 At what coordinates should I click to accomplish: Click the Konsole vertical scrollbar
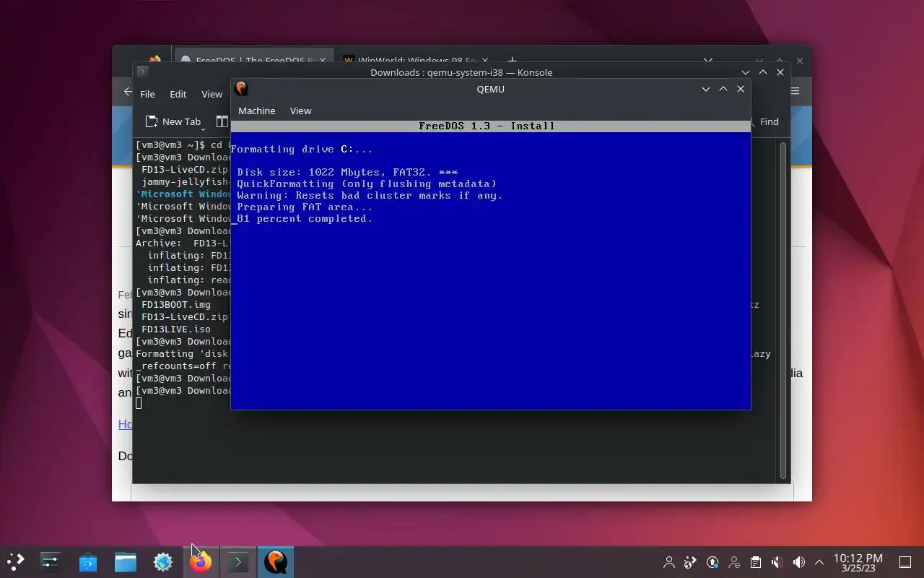coord(783,311)
